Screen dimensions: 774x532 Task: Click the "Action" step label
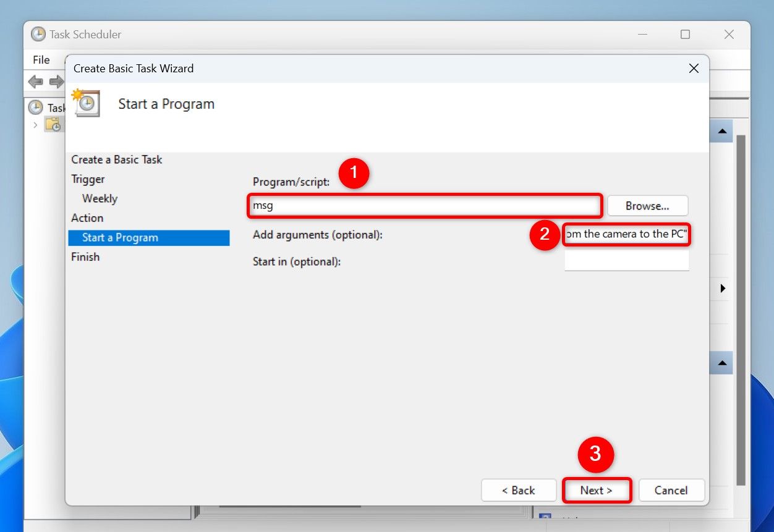[87, 218]
